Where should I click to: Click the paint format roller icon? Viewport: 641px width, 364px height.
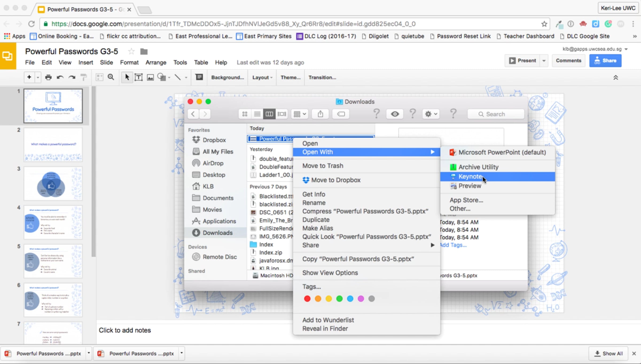pos(84,77)
